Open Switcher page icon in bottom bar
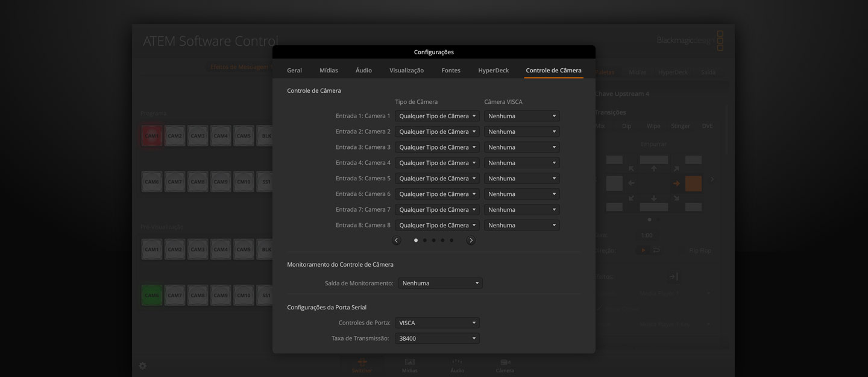 point(362,366)
